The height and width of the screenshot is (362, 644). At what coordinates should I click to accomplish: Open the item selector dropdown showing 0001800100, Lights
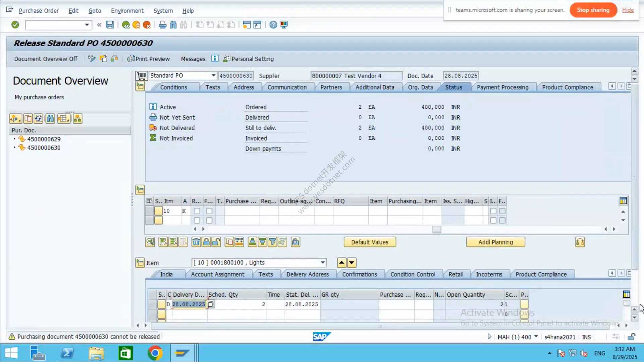coord(323,262)
